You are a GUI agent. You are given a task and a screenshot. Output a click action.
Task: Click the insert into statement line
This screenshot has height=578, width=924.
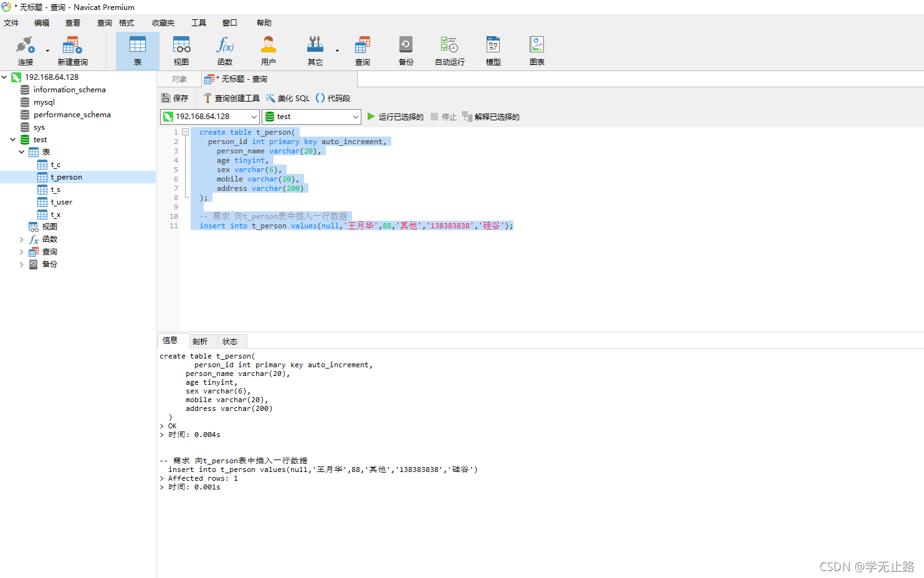click(x=356, y=226)
